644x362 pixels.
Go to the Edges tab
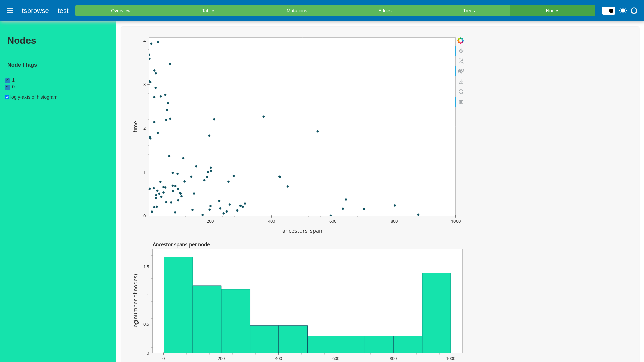(385, 11)
